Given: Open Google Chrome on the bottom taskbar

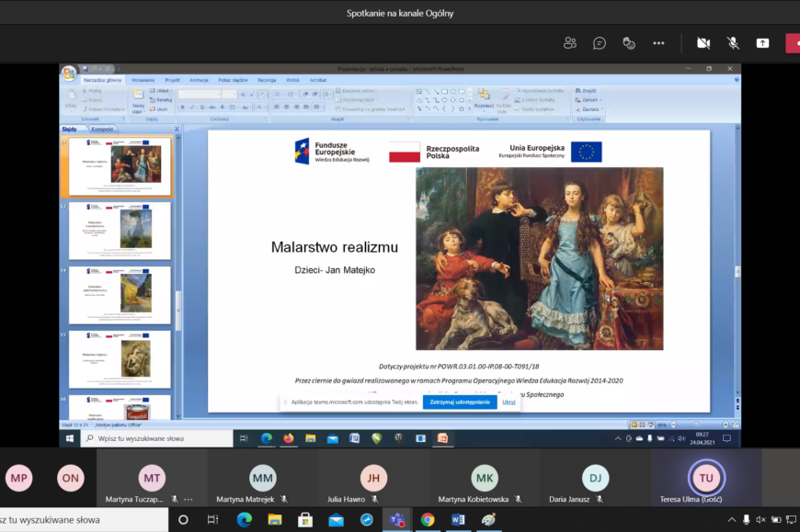Looking at the screenshot, I should (x=428, y=520).
